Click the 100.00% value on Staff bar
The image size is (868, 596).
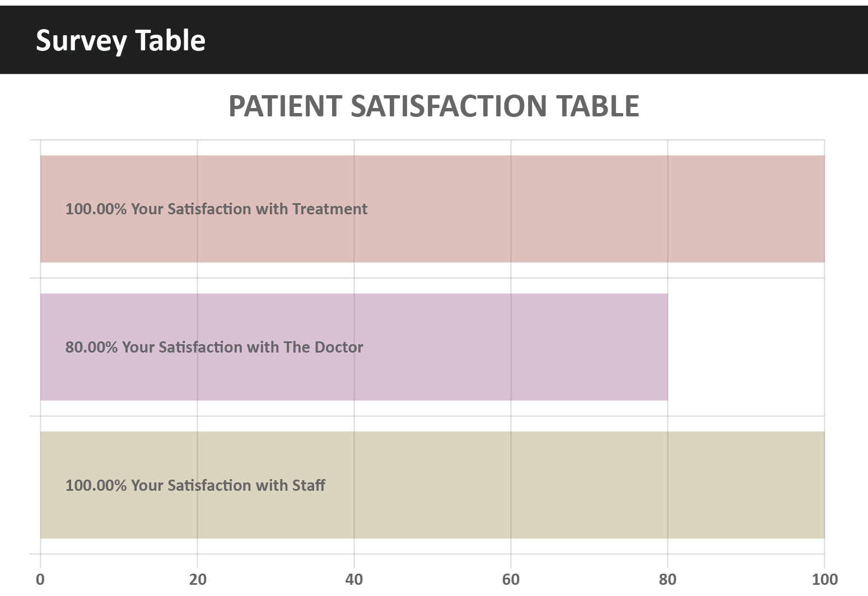tap(96, 485)
